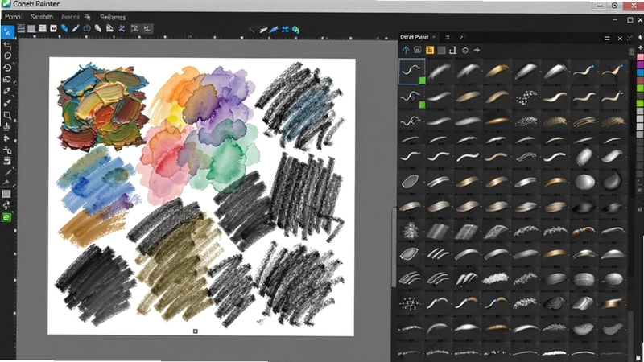Click the green button at the toolbox bottom
Image resolution: width=644 pixels, height=362 pixels.
coord(6,217)
